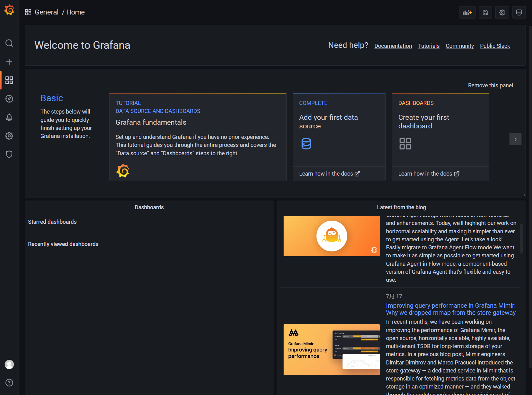Click Learn how in the docs for data source

[329, 174]
